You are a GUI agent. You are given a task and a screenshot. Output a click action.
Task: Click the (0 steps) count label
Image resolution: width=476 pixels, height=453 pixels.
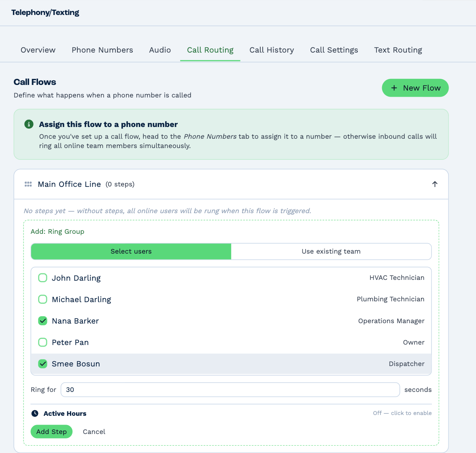pos(120,184)
